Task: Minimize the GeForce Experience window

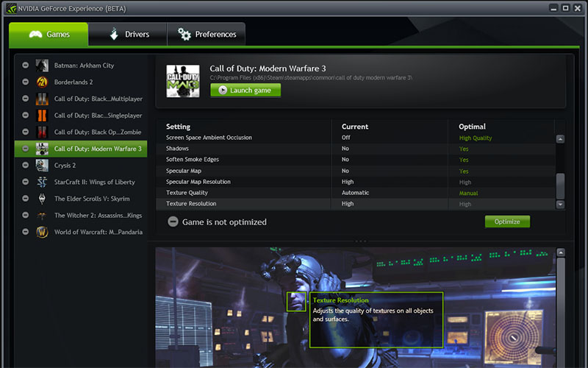Action: coord(553,8)
